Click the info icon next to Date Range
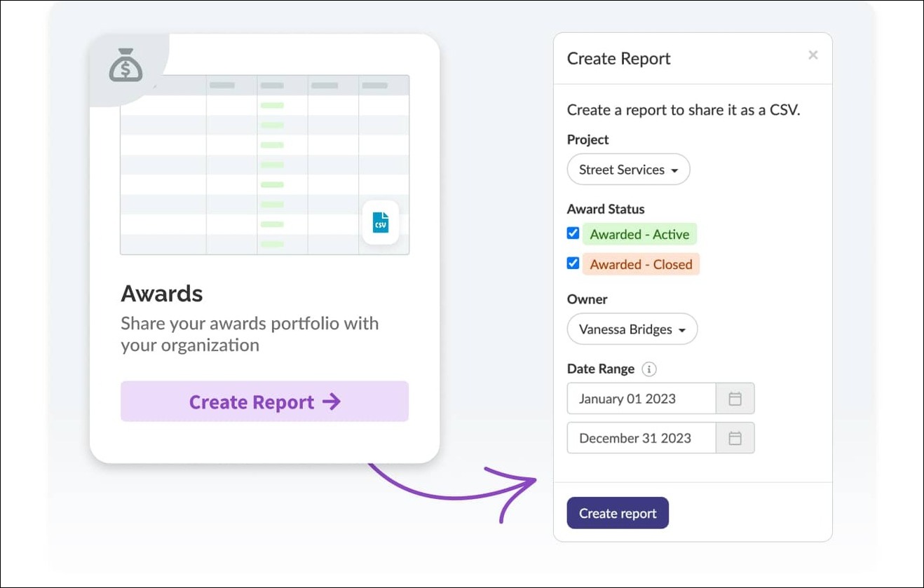Image resolution: width=924 pixels, height=588 pixels. (x=649, y=369)
